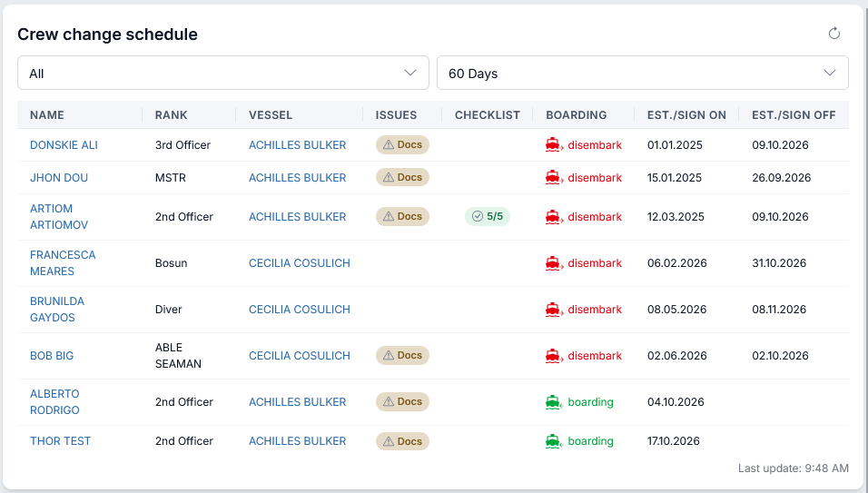Click Docs issue badge for DONSKIE ALI
The width and height of the screenshot is (868, 493).
(x=402, y=144)
